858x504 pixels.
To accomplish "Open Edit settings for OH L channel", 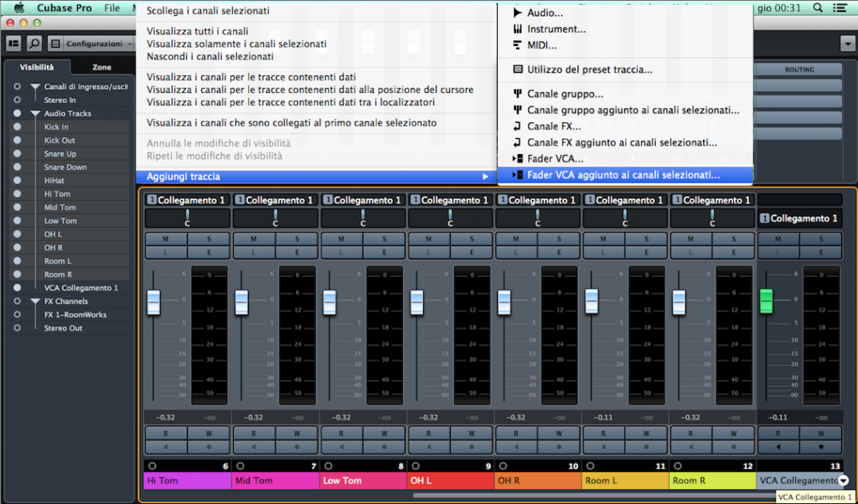I will (x=471, y=253).
